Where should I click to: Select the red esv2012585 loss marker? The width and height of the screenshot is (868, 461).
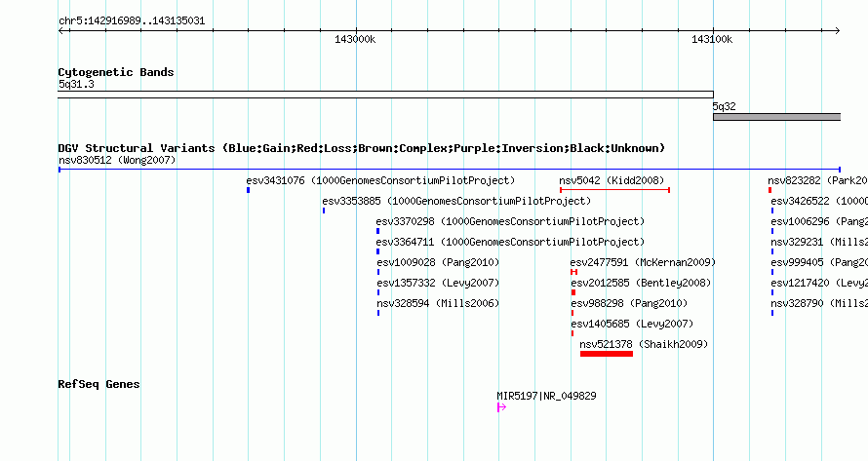(x=573, y=292)
